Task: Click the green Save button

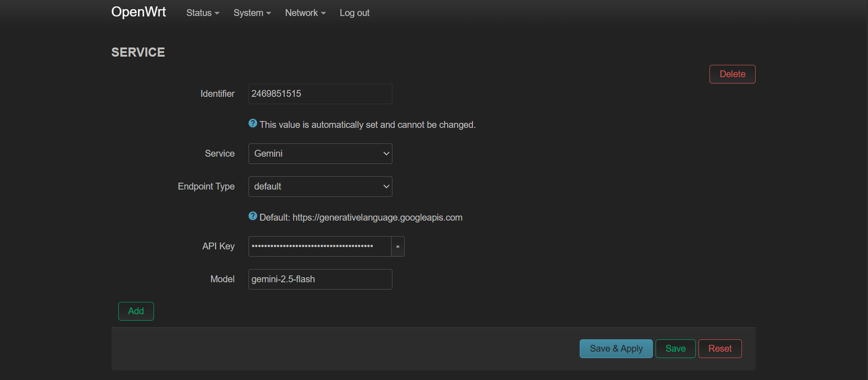Action: point(675,349)
